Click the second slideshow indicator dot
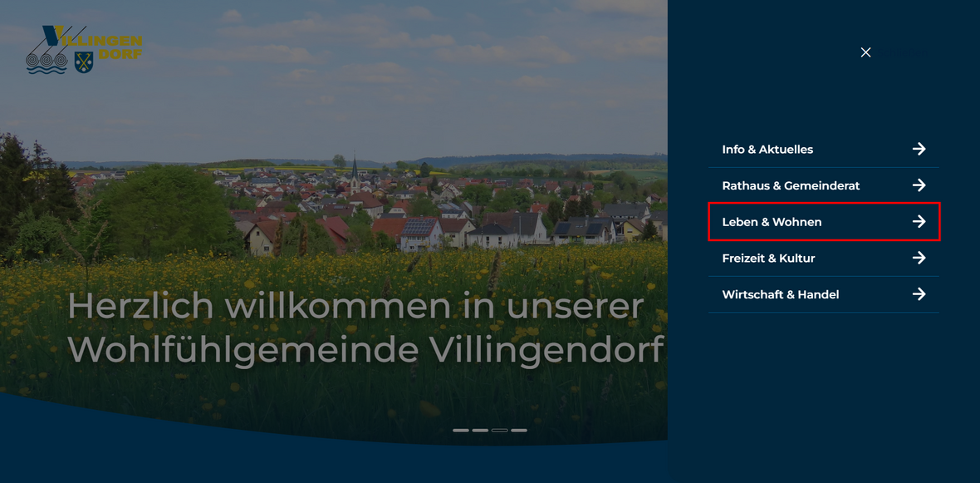Viewport: 980px width, 483px height. click(x=480, y=430)
